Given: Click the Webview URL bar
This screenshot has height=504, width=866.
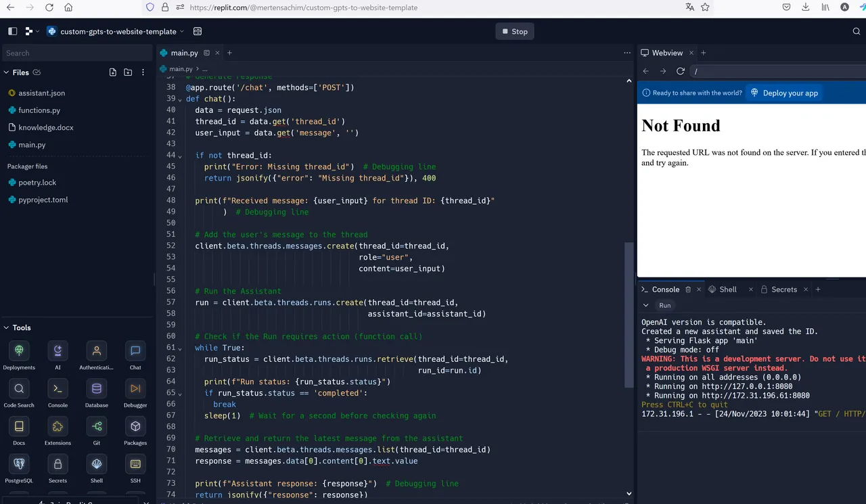Looking at the screenshot, I should click(x=778, y=71).
